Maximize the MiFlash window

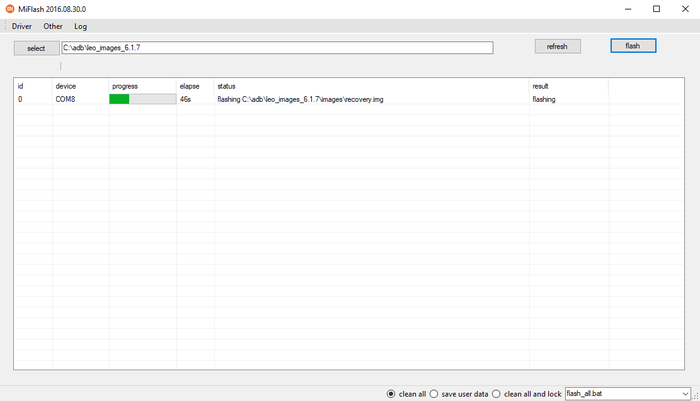[656, 9]
